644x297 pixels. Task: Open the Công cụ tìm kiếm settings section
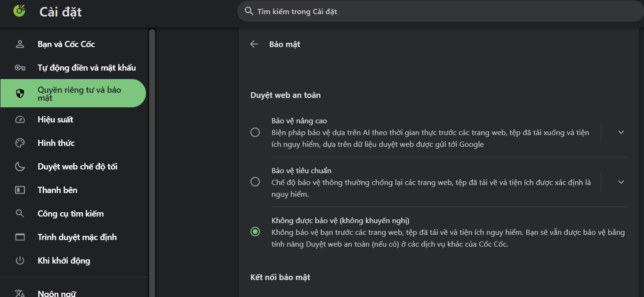71,214
